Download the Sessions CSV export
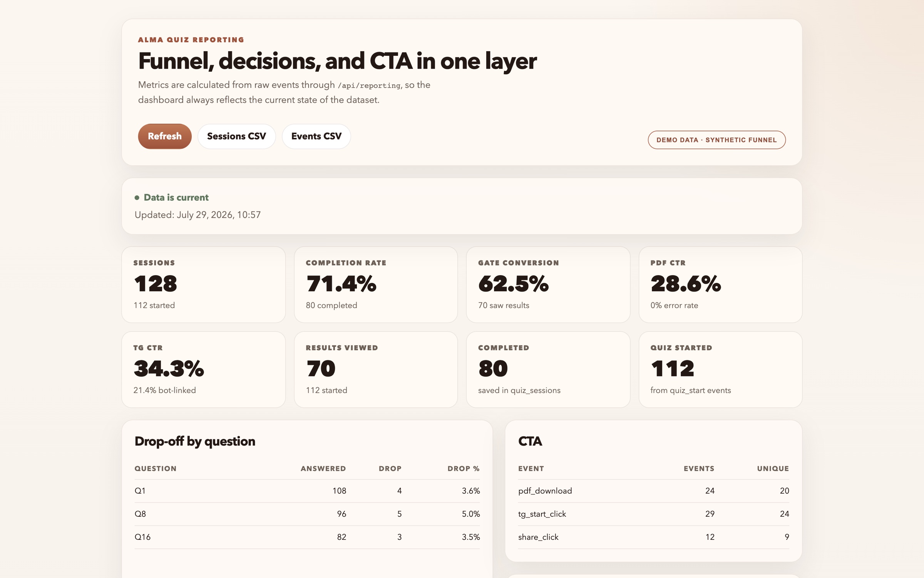 (x=236, y=136)
